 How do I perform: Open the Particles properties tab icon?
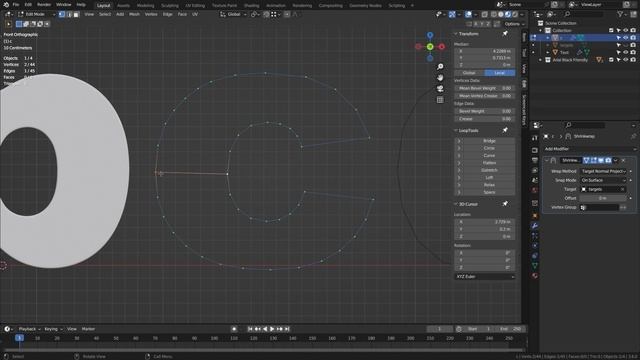click(535, 236)
